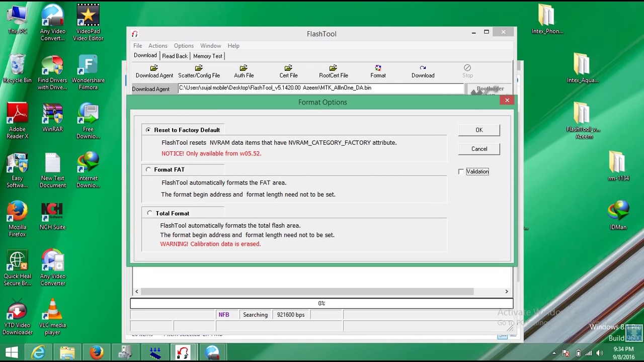This screenshot has width=644, height=362.
Task: Click the taskbar volume icon
Action: [x=600, y=353]
